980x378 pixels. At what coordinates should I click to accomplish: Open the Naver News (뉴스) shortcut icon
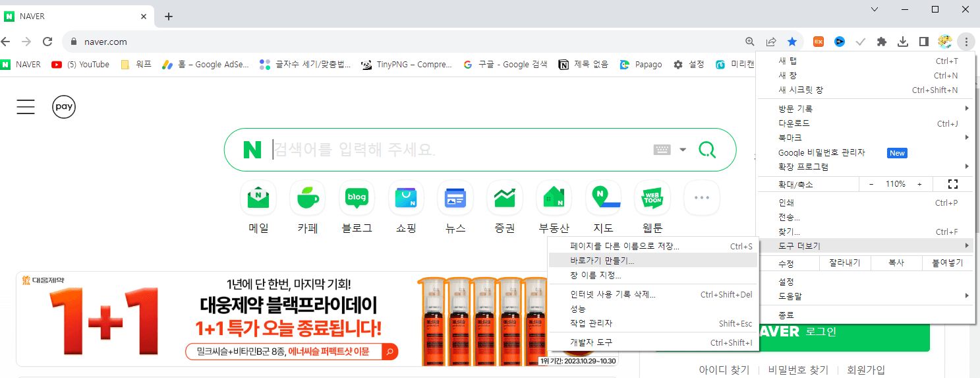click(455, 197)
